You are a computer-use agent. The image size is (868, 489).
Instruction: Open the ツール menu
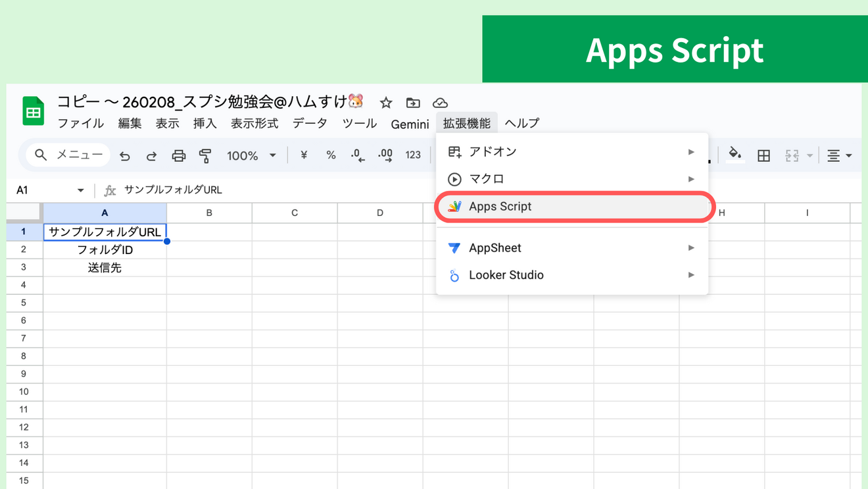[359, 124]
